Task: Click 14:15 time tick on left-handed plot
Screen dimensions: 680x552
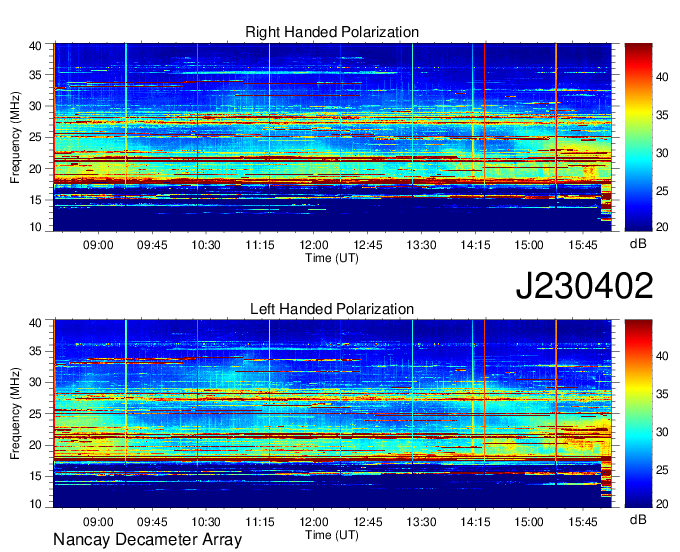Action: tap(475, 522)
